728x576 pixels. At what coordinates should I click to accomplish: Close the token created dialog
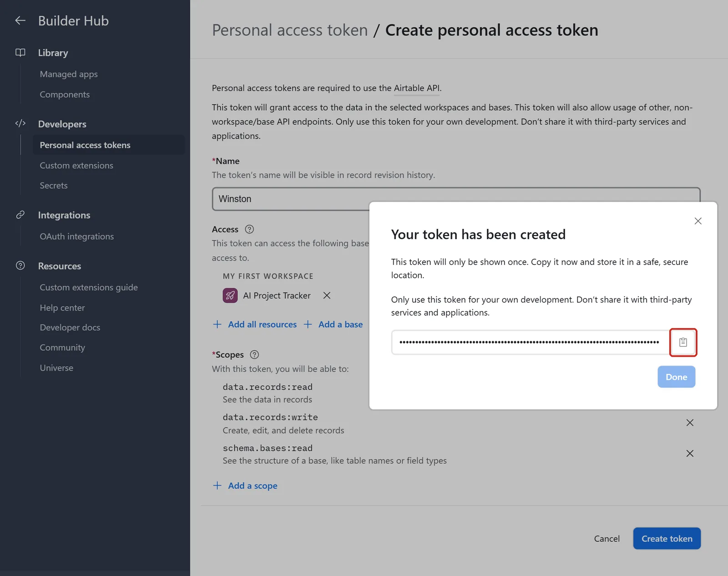[698, 221]
